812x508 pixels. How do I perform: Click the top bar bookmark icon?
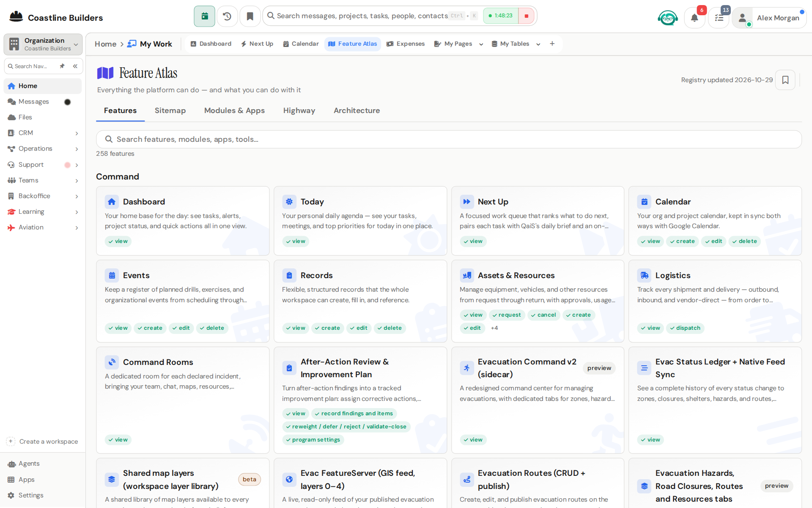[x=250, y=16]
